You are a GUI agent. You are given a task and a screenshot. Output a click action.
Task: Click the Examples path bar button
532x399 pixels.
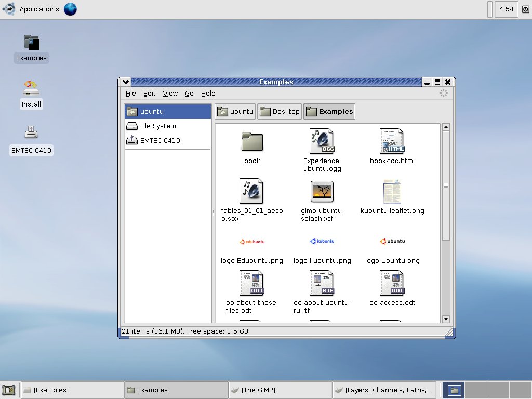[x=329, y=112]
